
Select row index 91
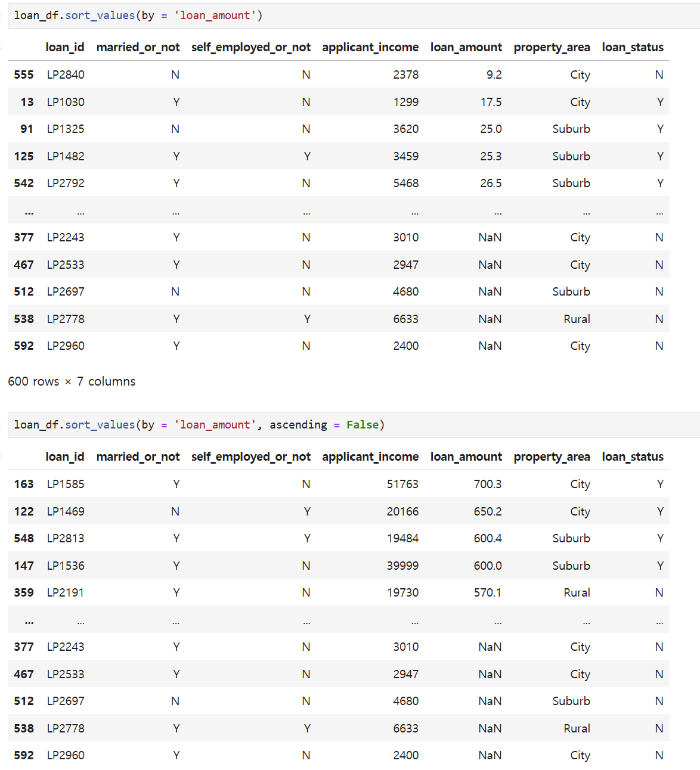pos(27,129)
